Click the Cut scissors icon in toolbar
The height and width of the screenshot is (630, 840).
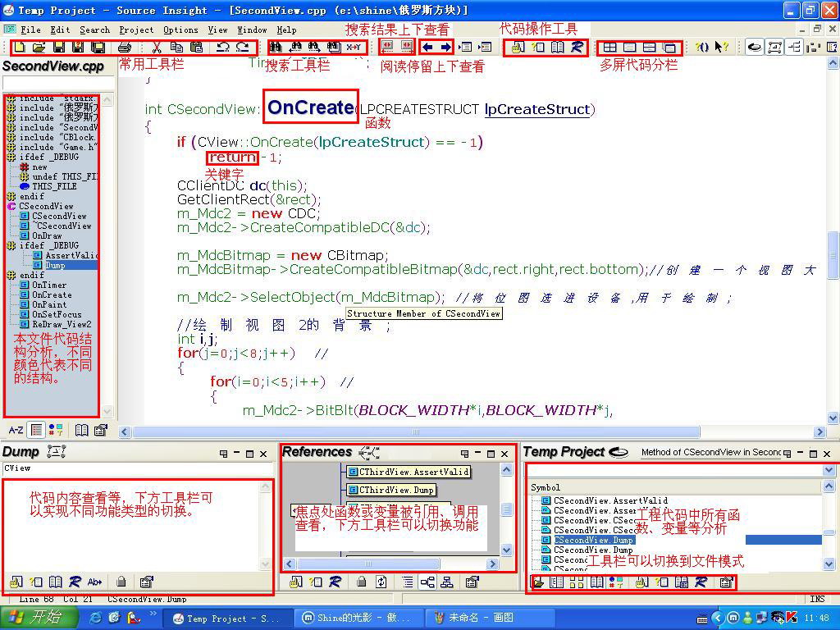pos(157,47)
